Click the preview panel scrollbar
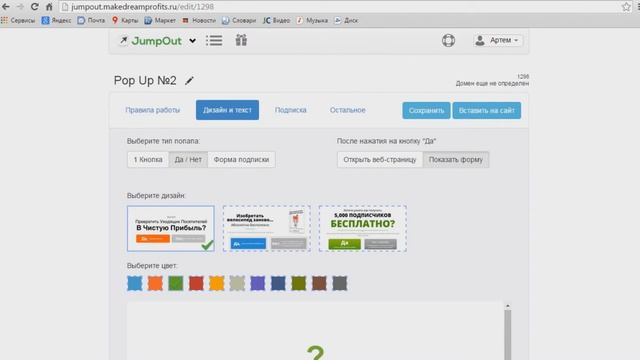The width and height of the screenshot is (640, 360). (x=508, y=335)
